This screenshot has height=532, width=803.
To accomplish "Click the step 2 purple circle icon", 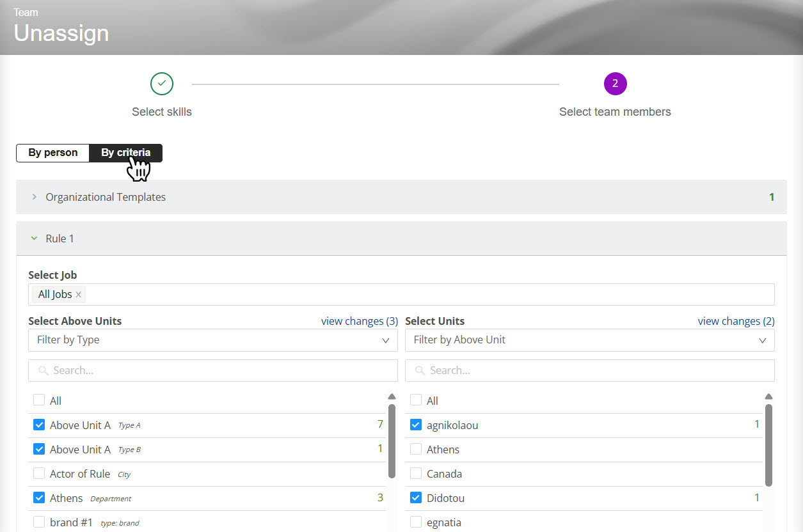I will (x=615, y=84).
